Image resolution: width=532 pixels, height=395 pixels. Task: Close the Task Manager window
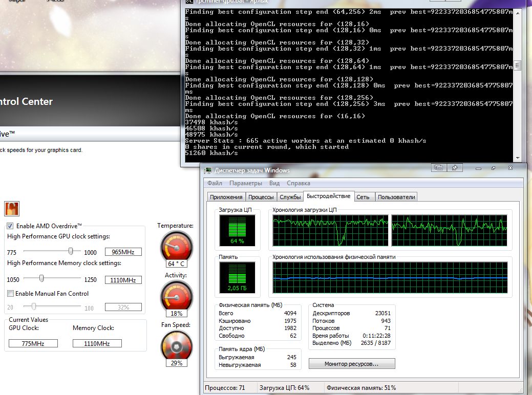click(510, 168)
